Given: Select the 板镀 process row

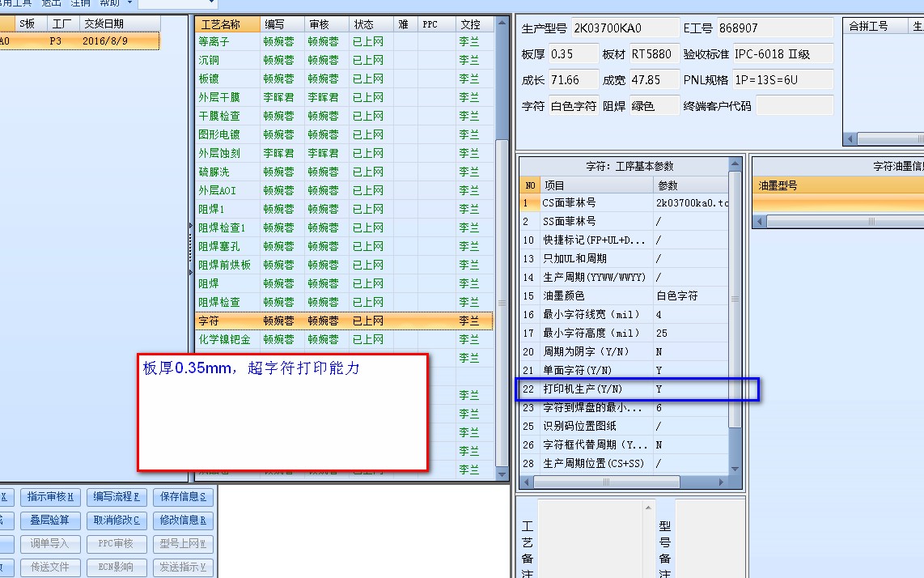Looking at the screenshot, I should pyautogui.click(x=344, y=79).
